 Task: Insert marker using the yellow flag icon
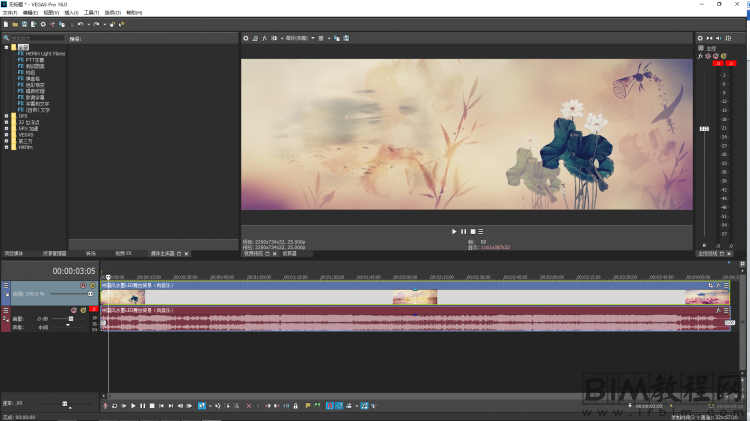pos(308,406)
